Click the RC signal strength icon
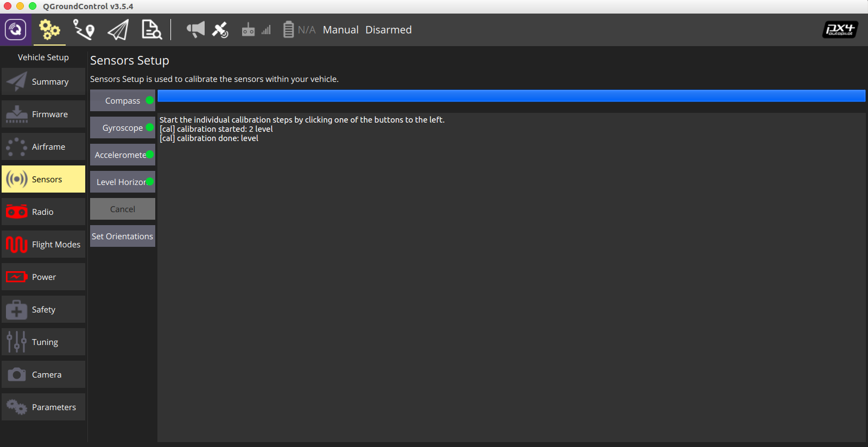The height and width of the screenshot is (447, 868). [256, 30]
